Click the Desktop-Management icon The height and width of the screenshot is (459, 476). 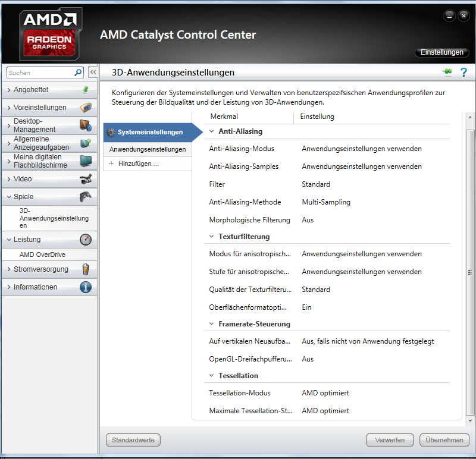(86, 125)
